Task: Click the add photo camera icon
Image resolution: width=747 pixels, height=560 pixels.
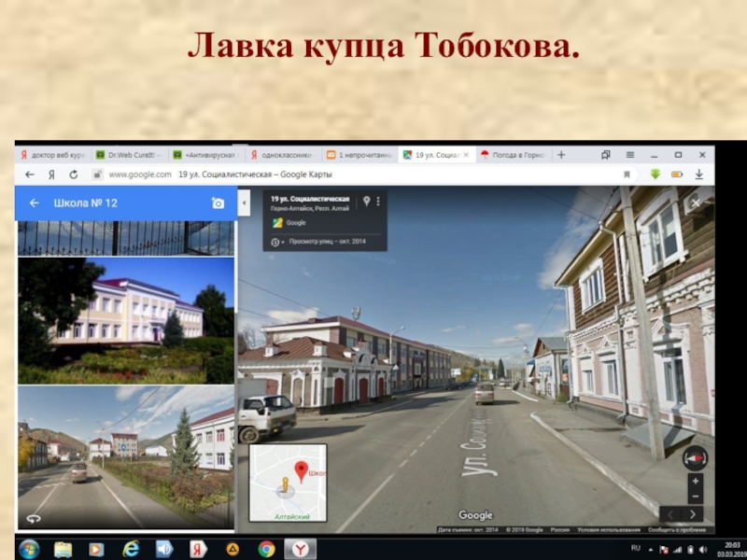Action: [x=218, y=203]
